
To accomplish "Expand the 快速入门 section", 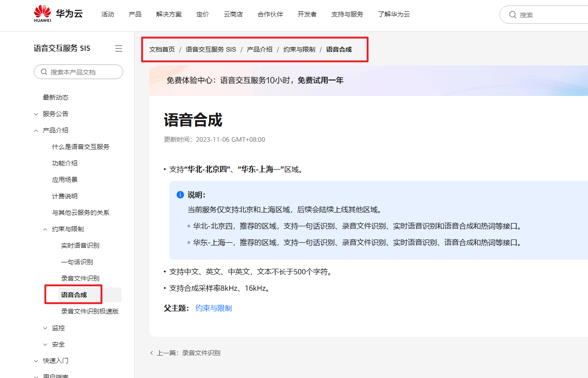I will point(36,361).
